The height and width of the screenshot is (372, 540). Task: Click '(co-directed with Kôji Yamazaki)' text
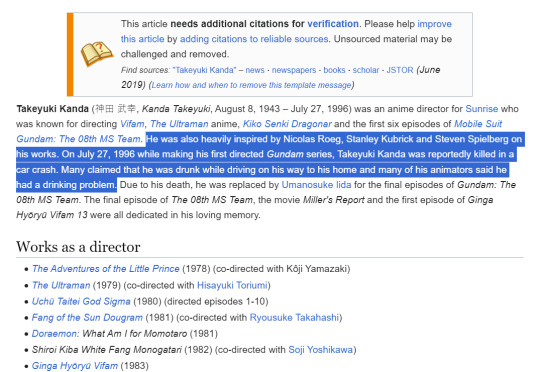click(281, 269)
